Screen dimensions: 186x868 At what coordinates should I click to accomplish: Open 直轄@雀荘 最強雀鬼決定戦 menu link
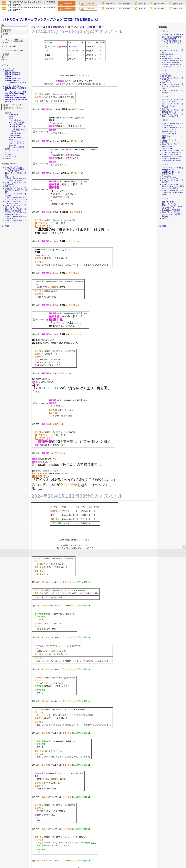pyautogui.click(x=15, y=98)
